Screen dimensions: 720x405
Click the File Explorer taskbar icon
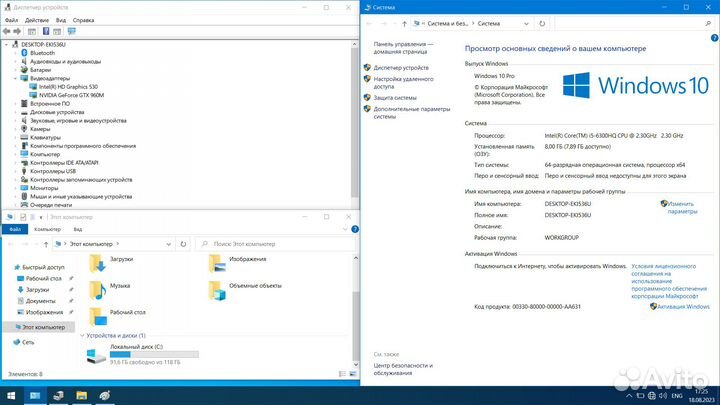(x=81, y=395)
